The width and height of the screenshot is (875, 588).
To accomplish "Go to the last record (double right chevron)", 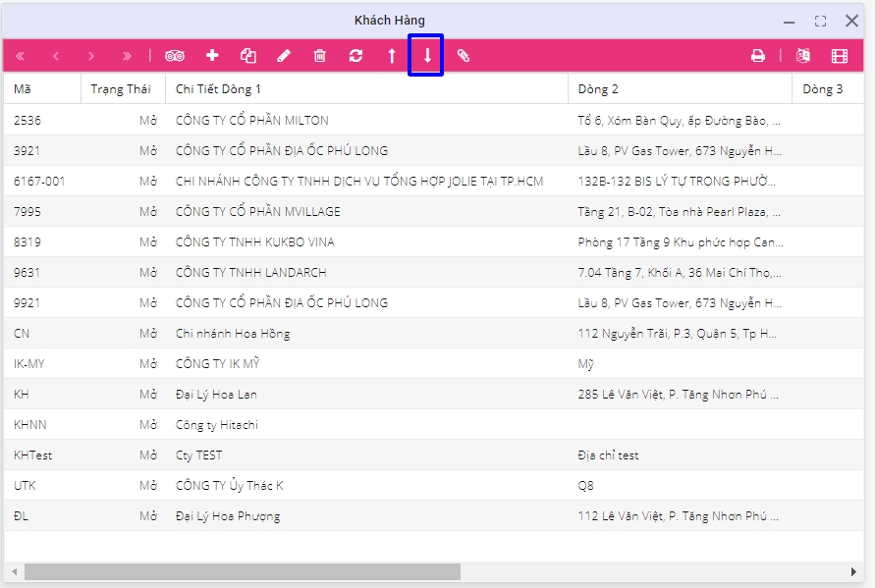I will click(x=127, y=56).
